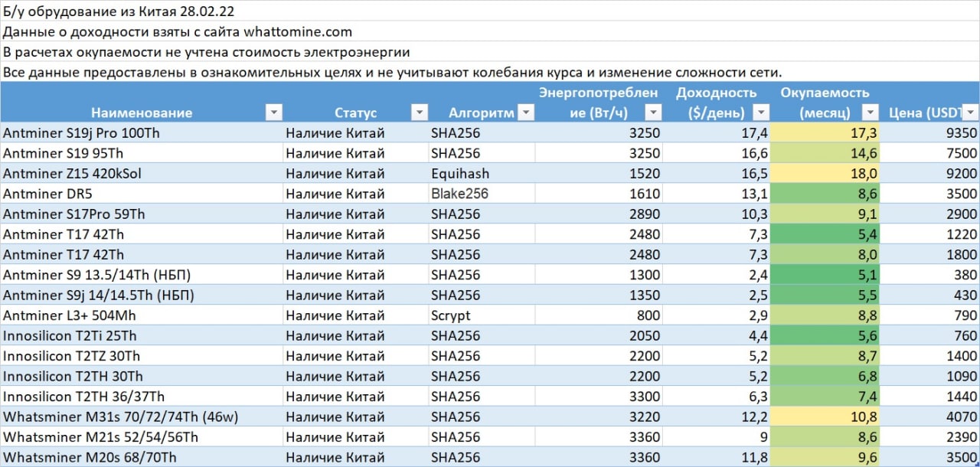This screenshot has height=467, width=980.
Task: Open the Алгоритм column filter dropdown
Action: pyautogui.click(x=525, y=113)
